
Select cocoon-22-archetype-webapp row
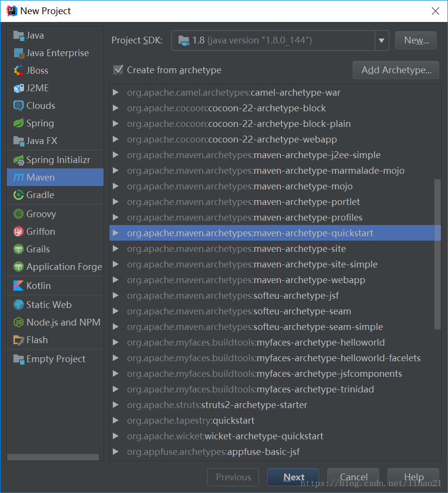[x=275, y=139]
